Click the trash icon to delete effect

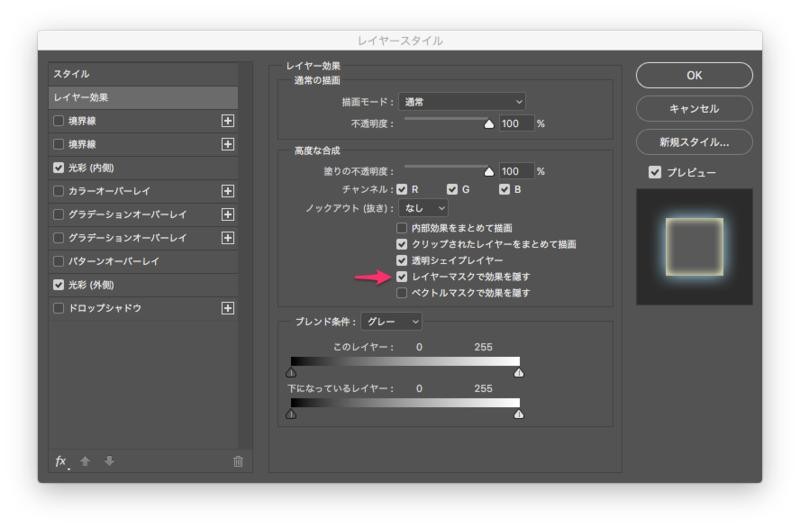[x=237, y=461]
